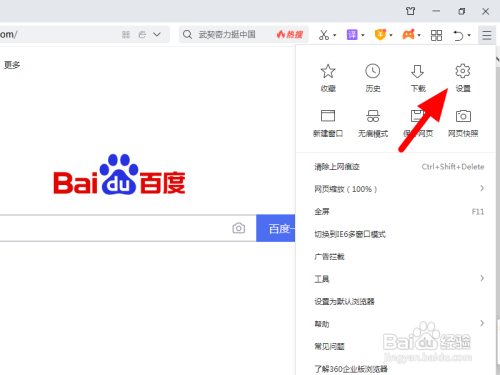Click the skin shirt icon in title bar

411,11
